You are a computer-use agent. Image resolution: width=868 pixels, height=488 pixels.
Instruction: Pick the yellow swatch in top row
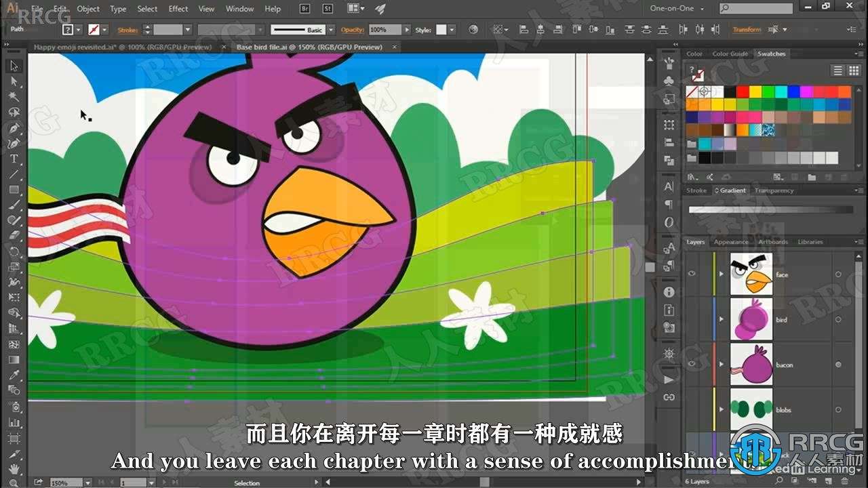(x=755, y=91)
